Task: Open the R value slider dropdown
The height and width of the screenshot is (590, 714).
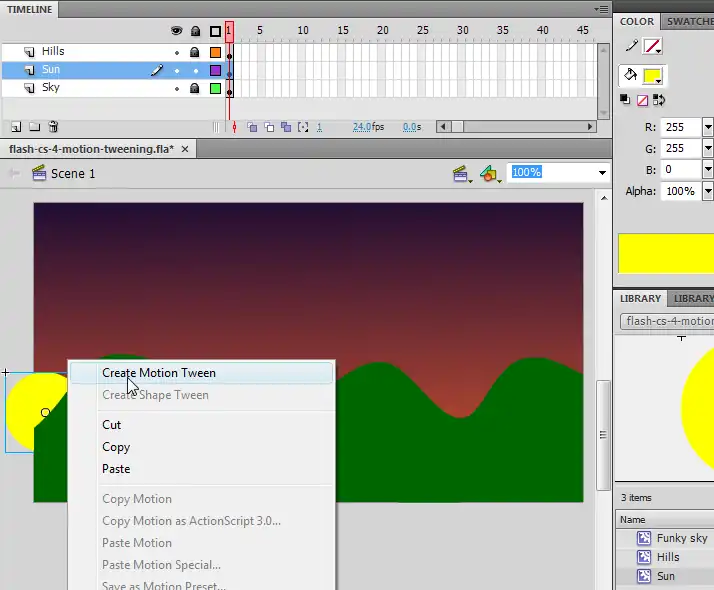Action: point(708,128)
